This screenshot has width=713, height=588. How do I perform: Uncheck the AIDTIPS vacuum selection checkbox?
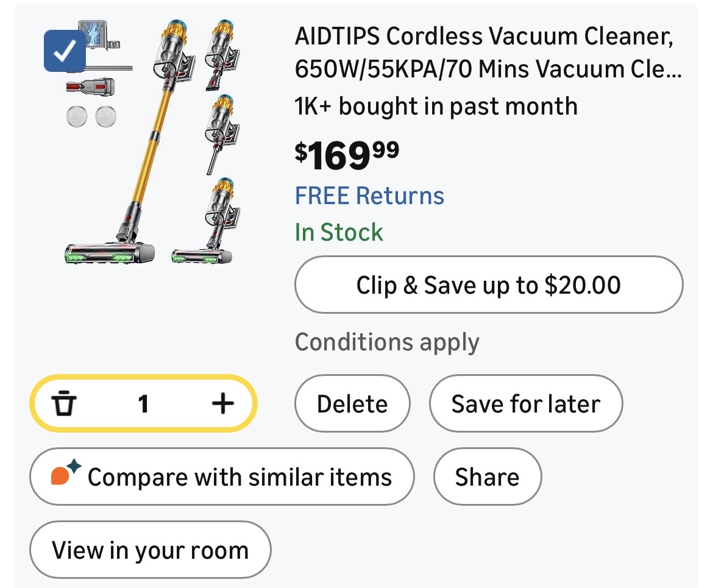[x=65, y=52]
